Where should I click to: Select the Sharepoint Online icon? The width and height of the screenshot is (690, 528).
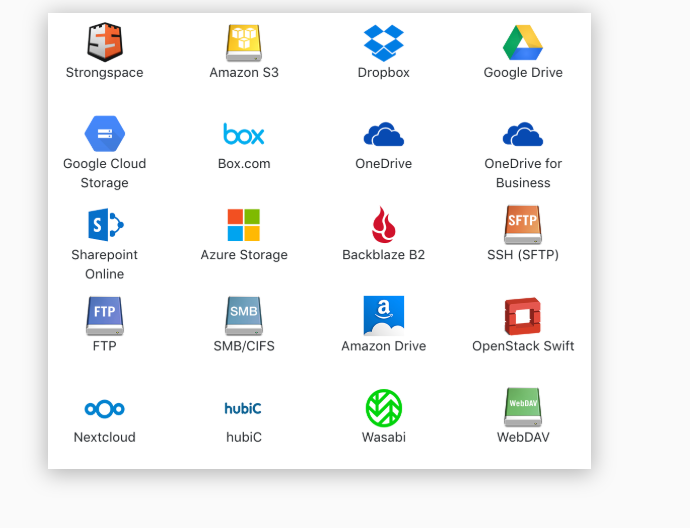(106, 225)
